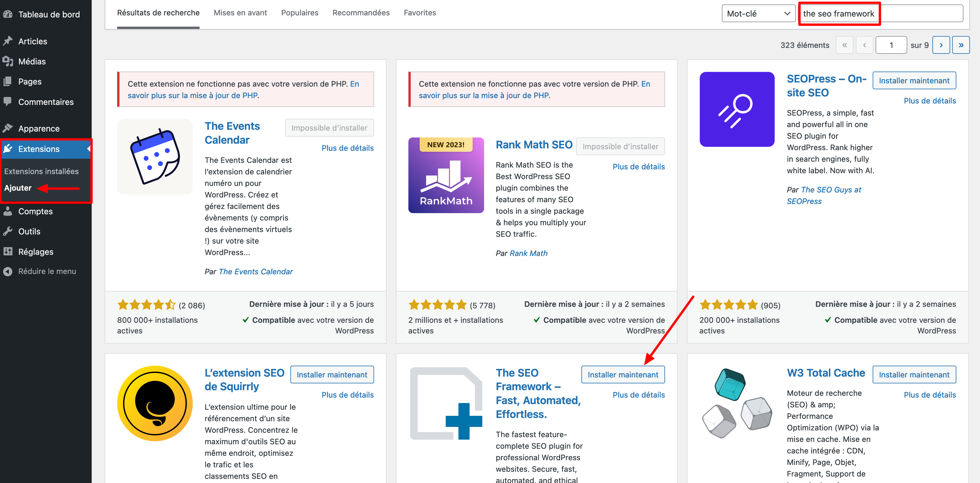Viewport: 980px width, 483px height.
Task: Click the Extensions plugin icon
Action: [8, 149]
